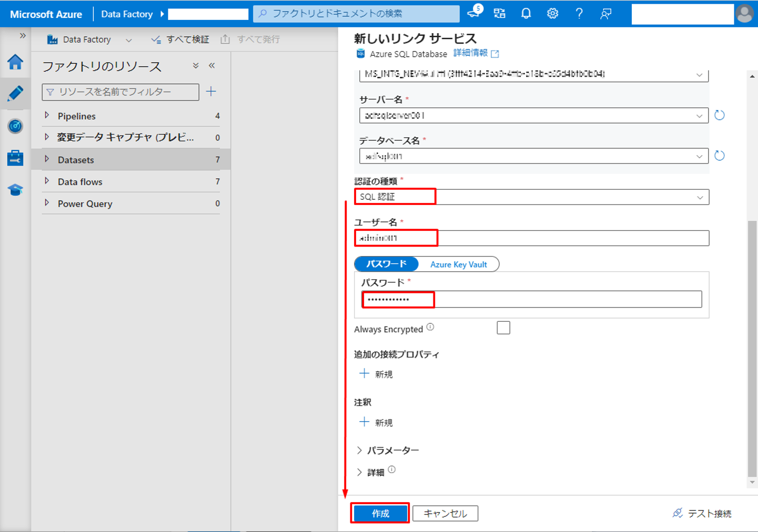Image resolution: width=758 pixels, height=532 pixels.
Task: Select the Author pencil icon in sidebar
Action: 15,94
